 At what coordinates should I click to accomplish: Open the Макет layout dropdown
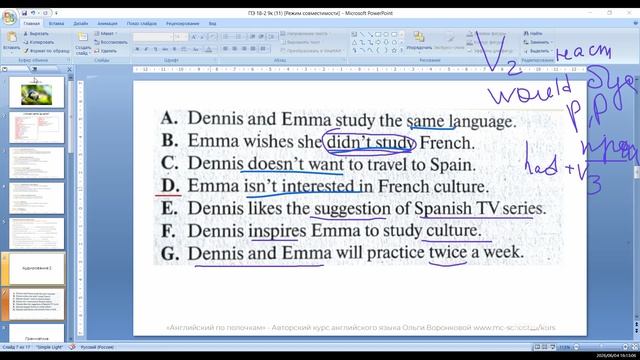[106, 33]
